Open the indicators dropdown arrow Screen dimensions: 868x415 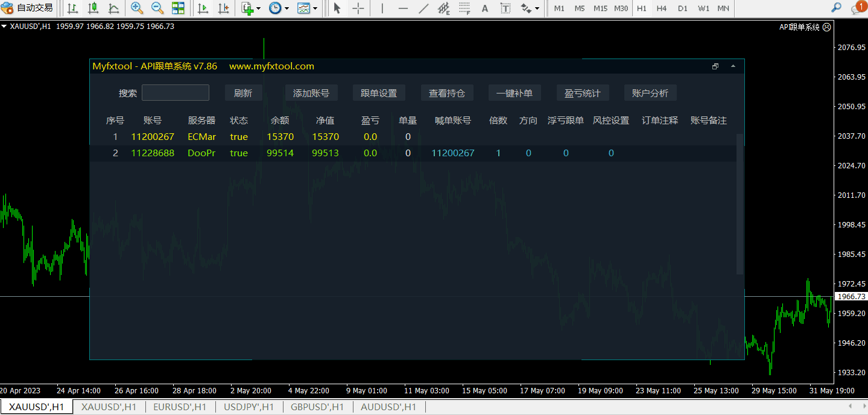(258, 8)
